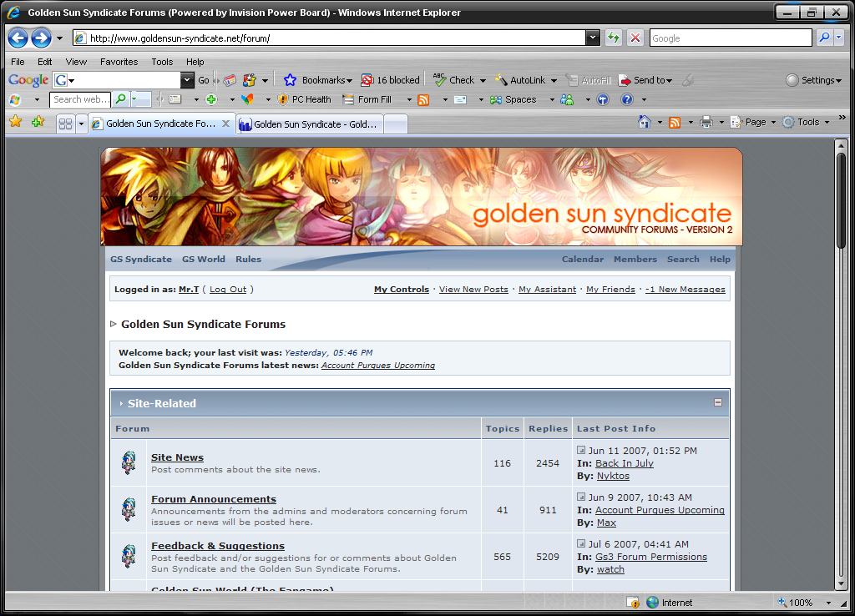The image size is (855, 616).
Task: Click the MSN butterfly icon
Action: pos(247,99)
